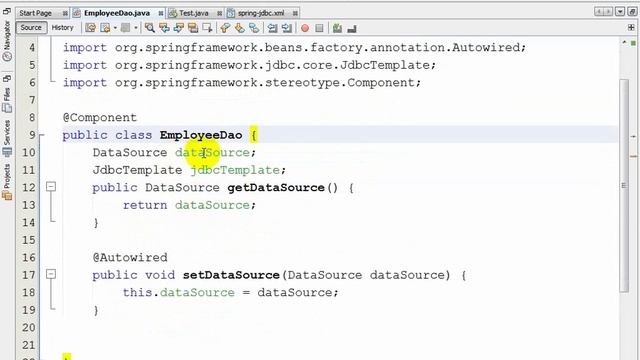Jump to Previous Bookmark icon
This screenshot has width=640, height=360.
[x=225, y=28]
